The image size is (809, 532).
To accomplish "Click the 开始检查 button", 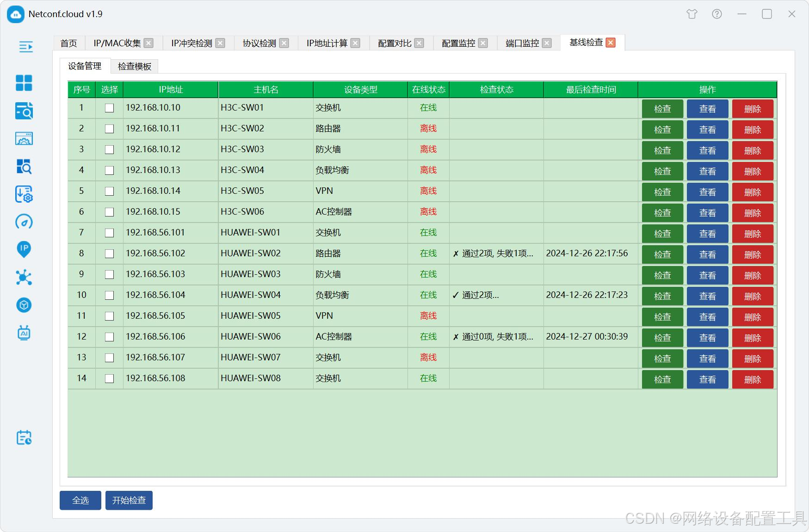I will [129, 500].
